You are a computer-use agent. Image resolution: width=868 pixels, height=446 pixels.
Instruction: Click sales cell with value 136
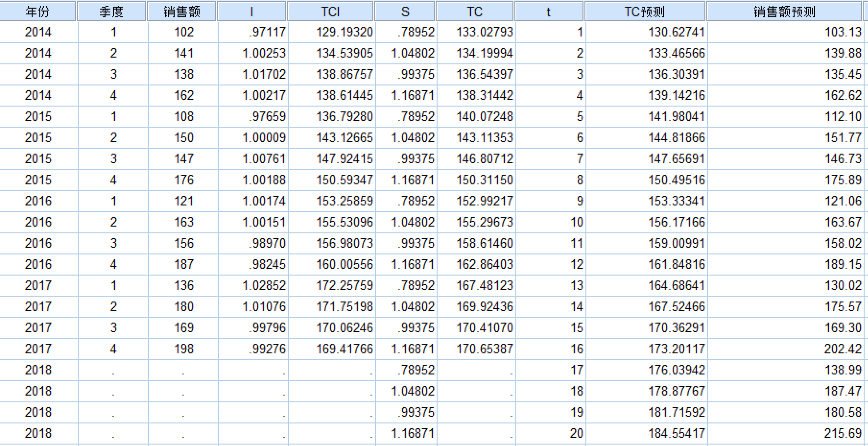tap(183, 286)
